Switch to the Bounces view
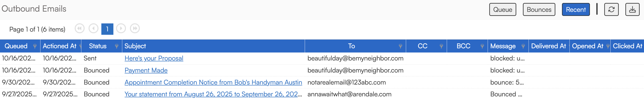This screenshot has width=644, height=100. pyautogui.click(x=539, y=10)
